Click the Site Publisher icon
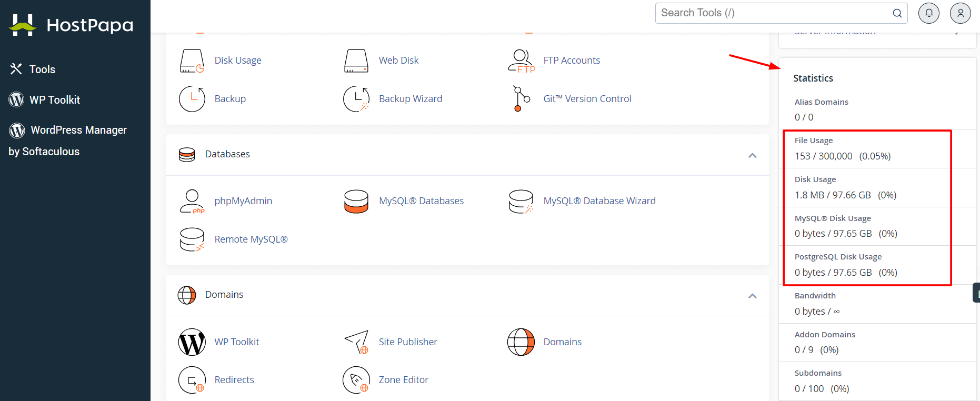This screenshot has width=980, height=401. pos(408,342)
